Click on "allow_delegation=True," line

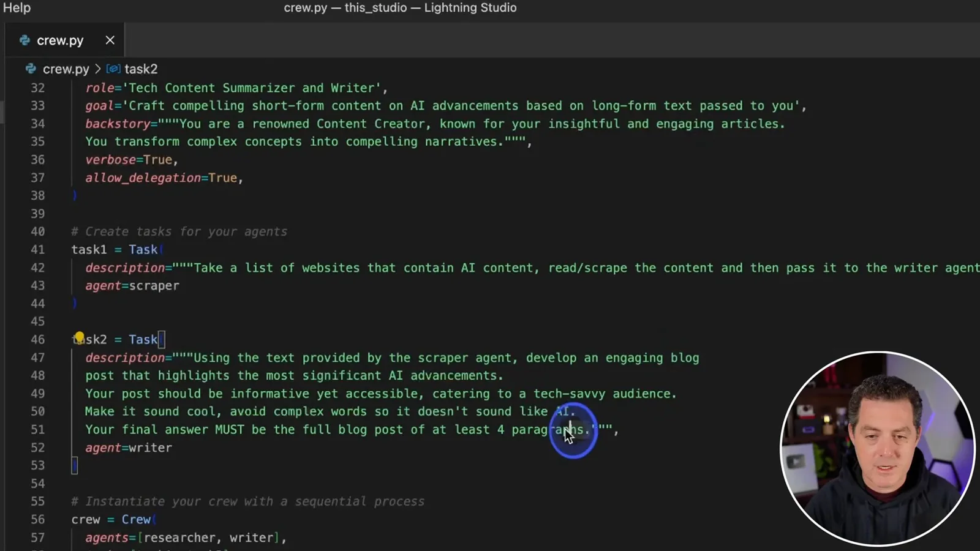164,178
